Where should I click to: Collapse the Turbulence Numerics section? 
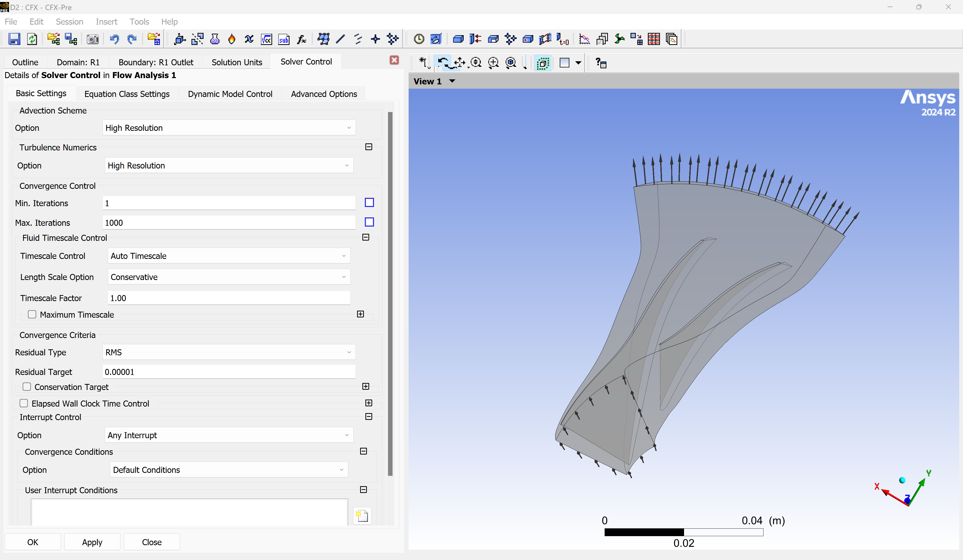point(369,147)
